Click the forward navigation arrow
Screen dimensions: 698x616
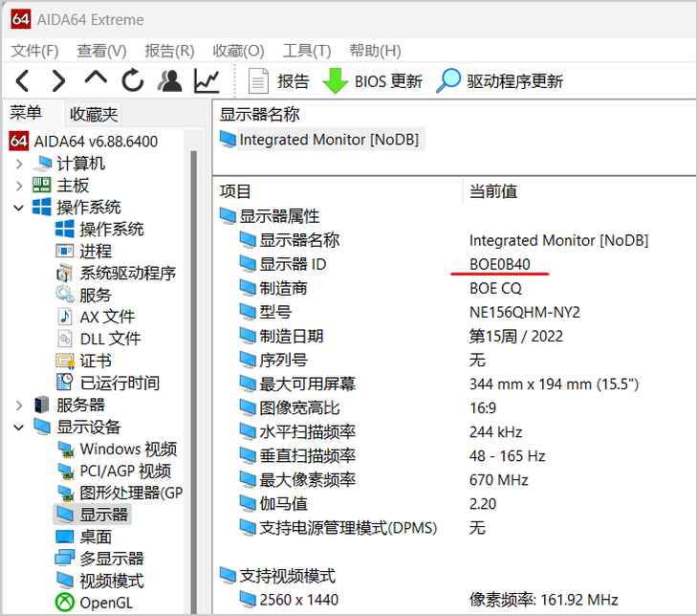point(58,81)
